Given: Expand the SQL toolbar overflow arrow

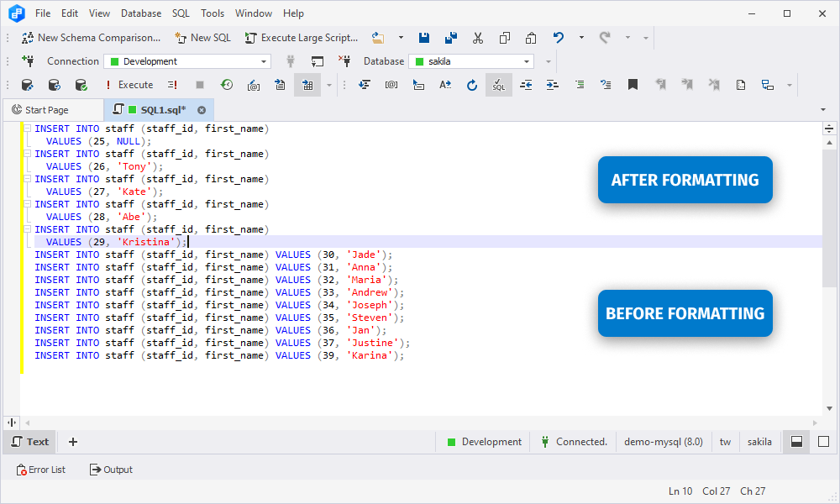Looking at the screenshot, I should tap(789, 85).
